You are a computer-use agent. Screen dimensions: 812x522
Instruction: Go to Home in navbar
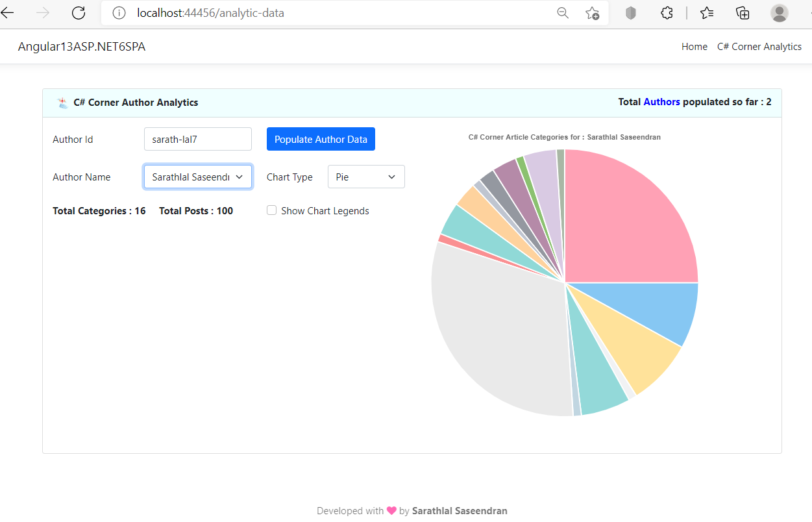tap(694, 47)
